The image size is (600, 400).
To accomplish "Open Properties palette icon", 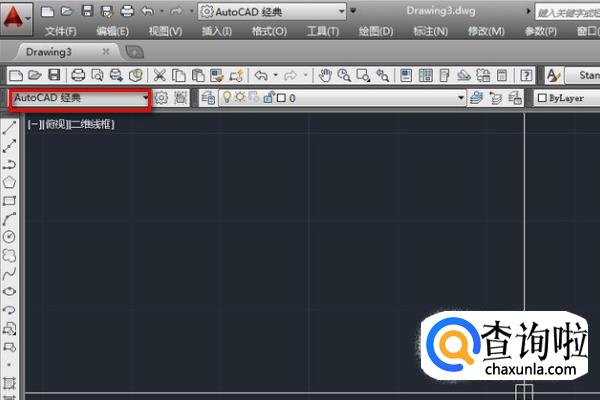I will pyautogui.click(x=406, y=75).
